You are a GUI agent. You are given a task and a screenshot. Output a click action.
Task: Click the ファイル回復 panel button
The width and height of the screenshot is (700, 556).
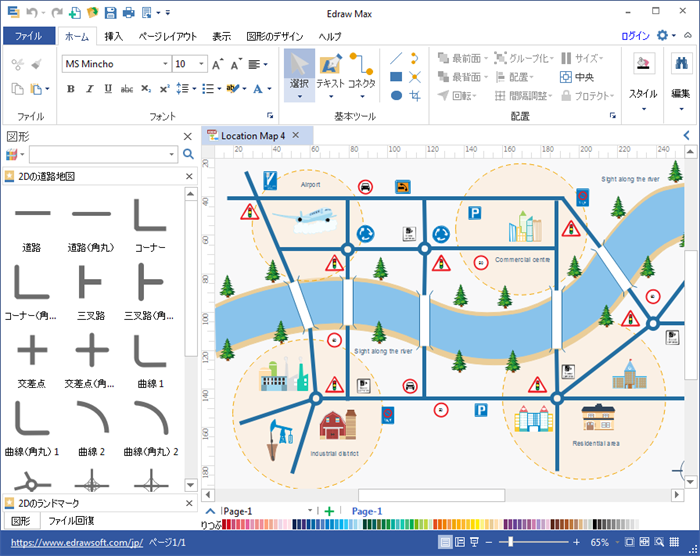click(71, 521)
